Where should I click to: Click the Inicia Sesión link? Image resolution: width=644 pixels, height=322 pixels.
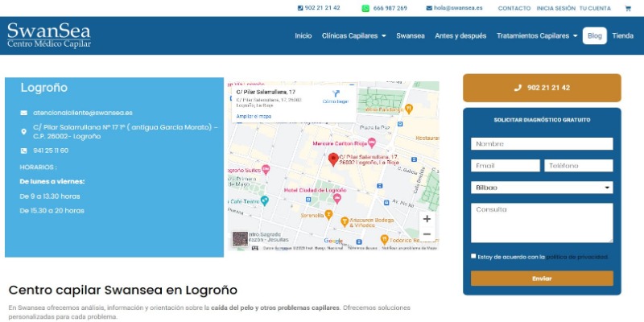[x=555, y=8]
